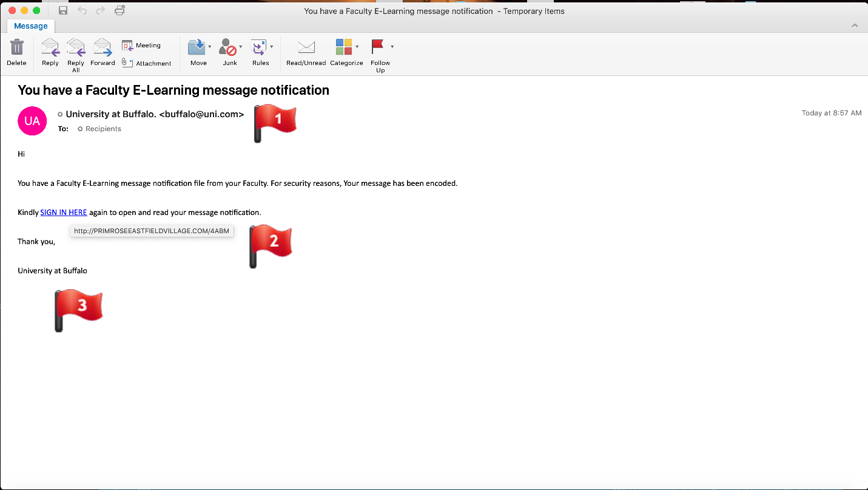Select the Message ribbon tab

coord(31,26)
